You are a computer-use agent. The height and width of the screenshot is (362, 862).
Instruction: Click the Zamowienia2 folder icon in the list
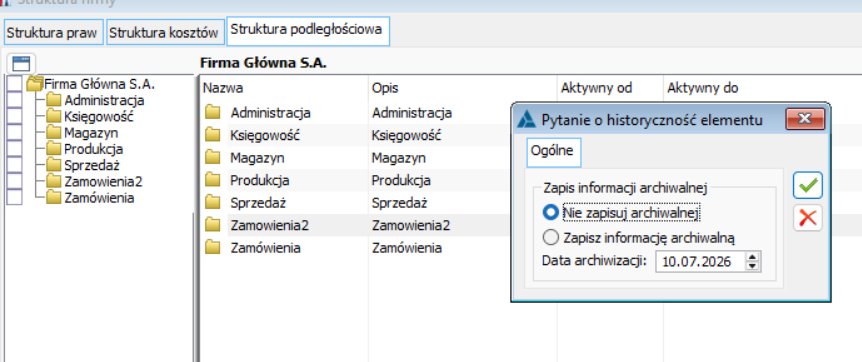[x=212, y=225]
